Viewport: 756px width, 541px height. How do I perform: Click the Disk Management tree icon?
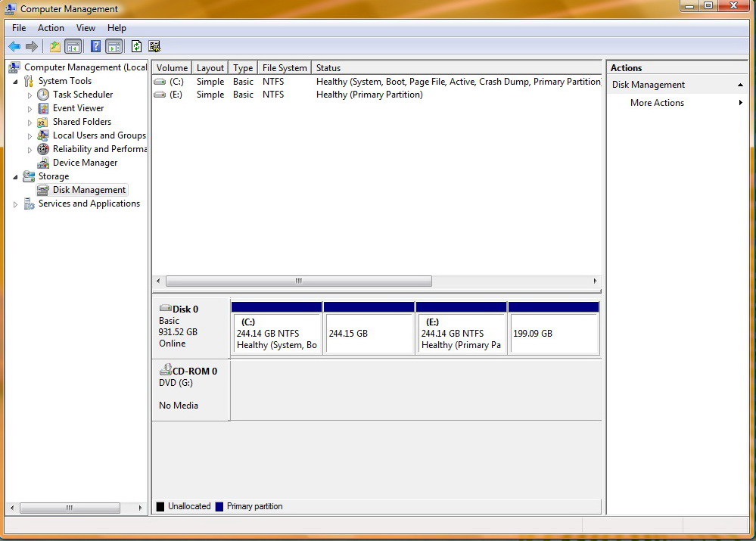[x=43, y=190]
